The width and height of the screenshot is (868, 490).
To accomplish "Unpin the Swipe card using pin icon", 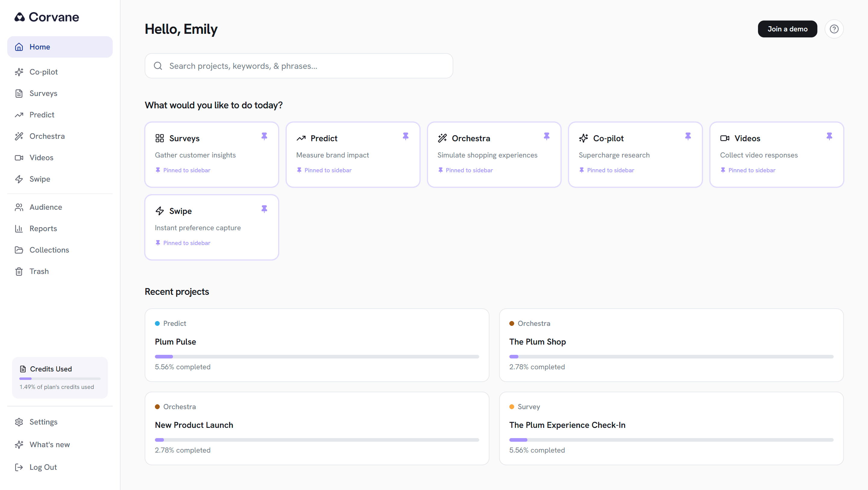I will (264, 209).
